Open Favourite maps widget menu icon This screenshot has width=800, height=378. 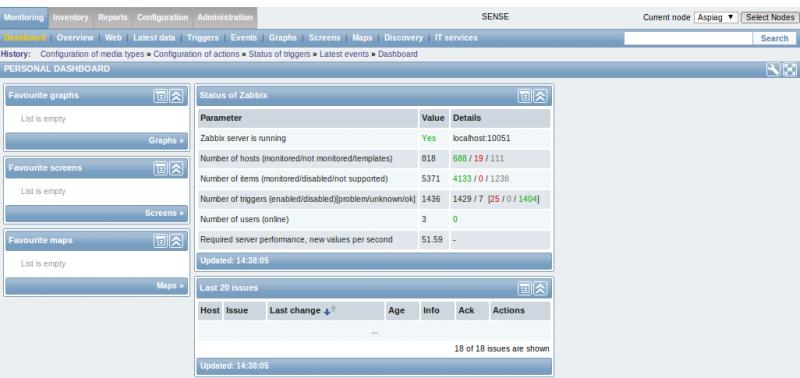point(161,241)
